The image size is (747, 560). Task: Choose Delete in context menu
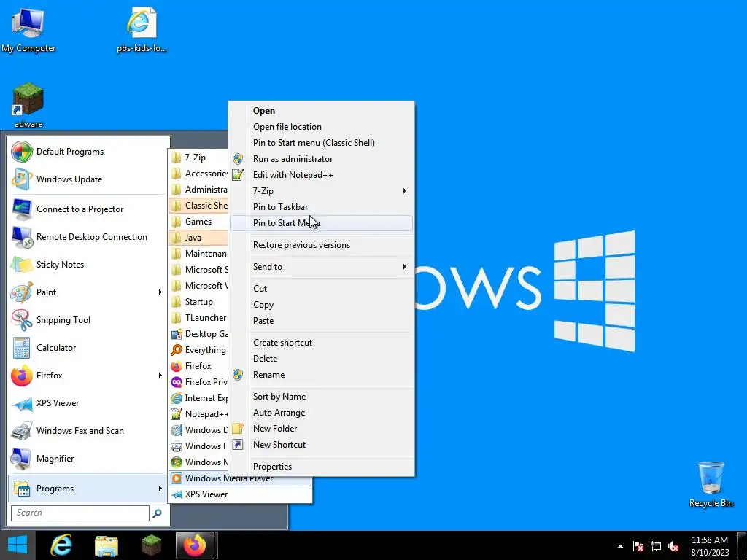point(322,359)
